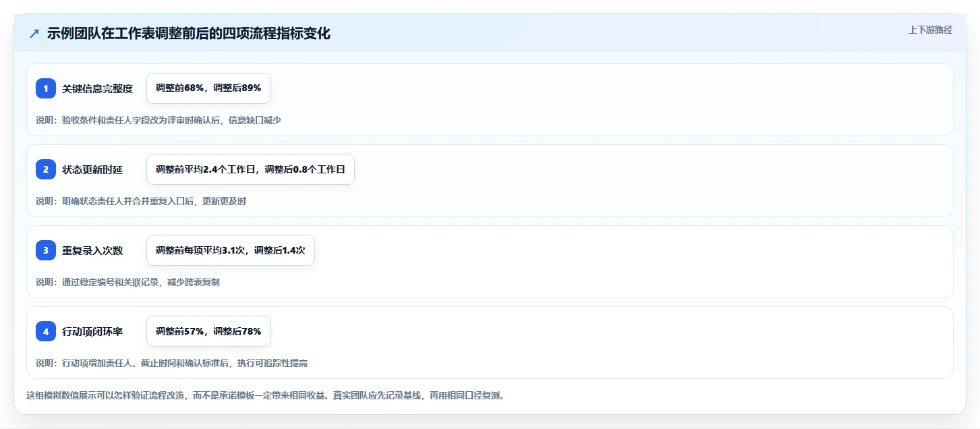
Task: Click the footer text 这组模拟数值展示可以怎样验证流程改造
Action: pos(265,395)
